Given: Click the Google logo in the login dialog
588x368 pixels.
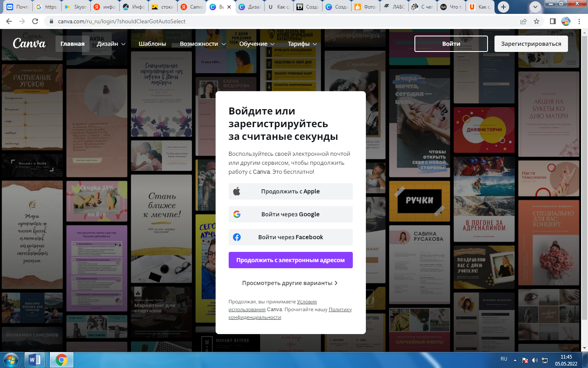Looking at the screenshot, I should [237, 214].
